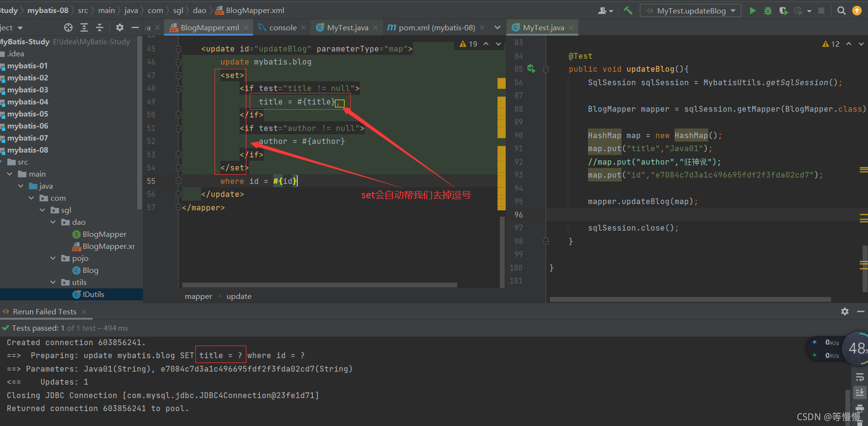Collapse the java folder in tree
868x426 pixels.
coord(21,186)
